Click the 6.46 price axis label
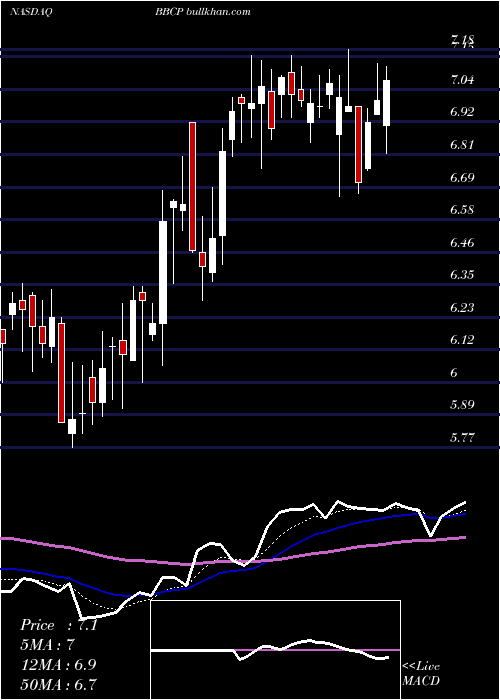Viewport: 500px width, 700px height. coord(462,243)
